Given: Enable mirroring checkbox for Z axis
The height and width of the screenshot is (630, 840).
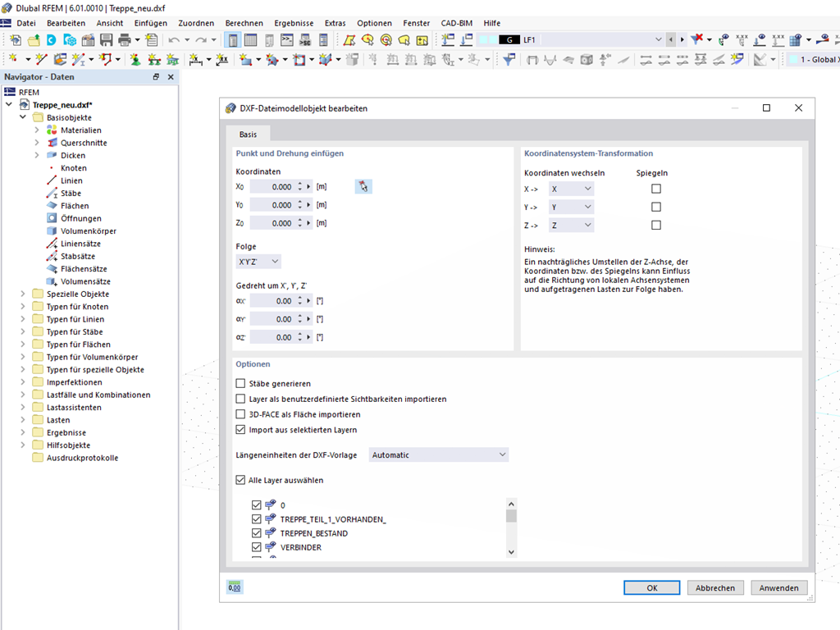Looking at the screenshot, I should coord(656,225).
